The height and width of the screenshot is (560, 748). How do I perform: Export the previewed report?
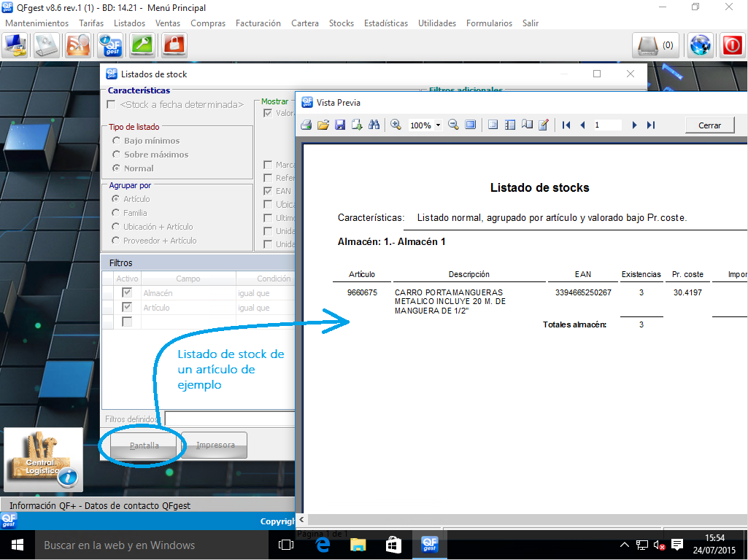pyautogui.click(x=357, y=125)
